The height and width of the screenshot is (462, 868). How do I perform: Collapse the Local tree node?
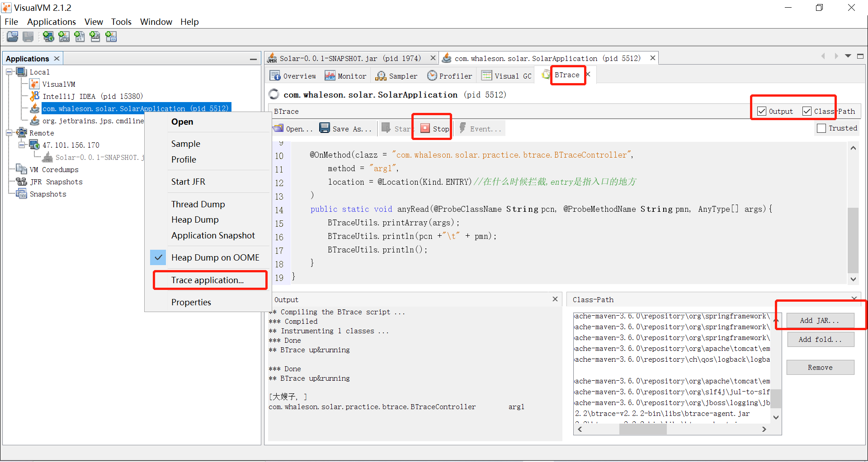tap(9, 72)
